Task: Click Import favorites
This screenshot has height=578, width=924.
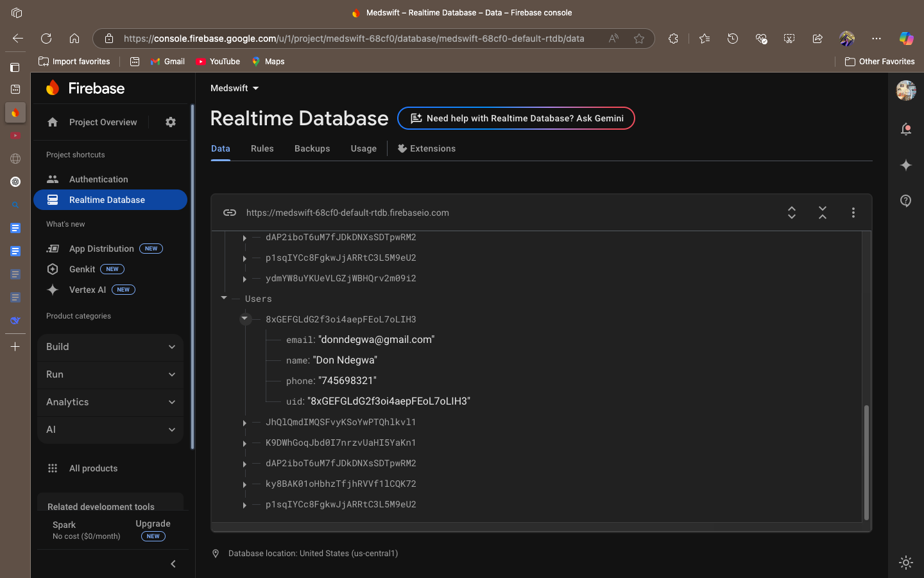Action: click(x=74, y=62)
